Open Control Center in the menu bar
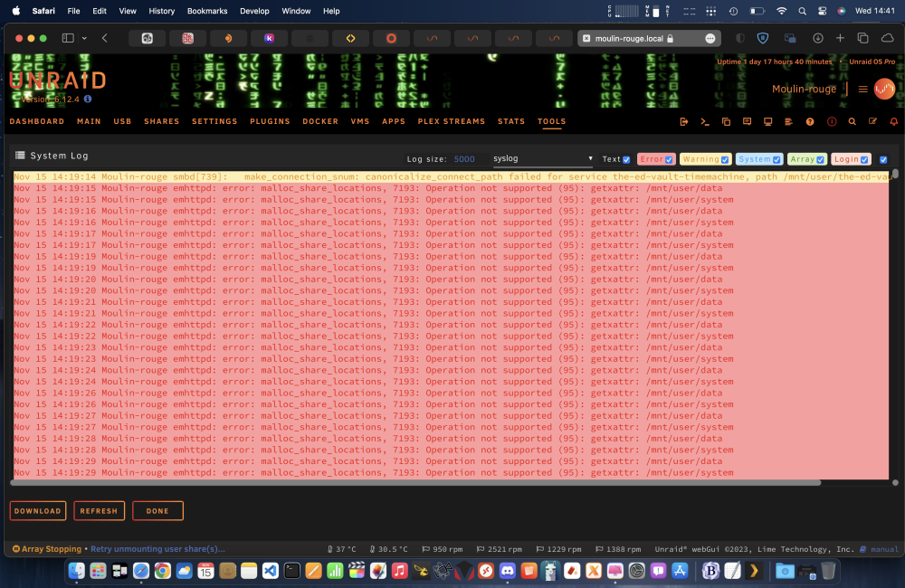Screen dimensions: 905x588 [822, 11]
